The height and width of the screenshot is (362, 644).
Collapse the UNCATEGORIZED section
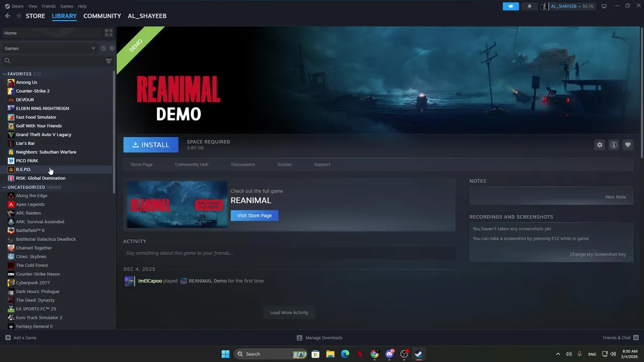(4, 187)
